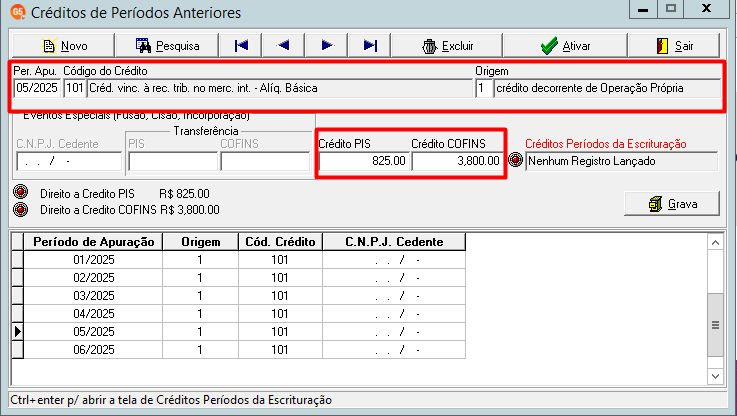Click the Ativar checkmark button
Viewport: 737px width, 416px height.
[565, 46]
